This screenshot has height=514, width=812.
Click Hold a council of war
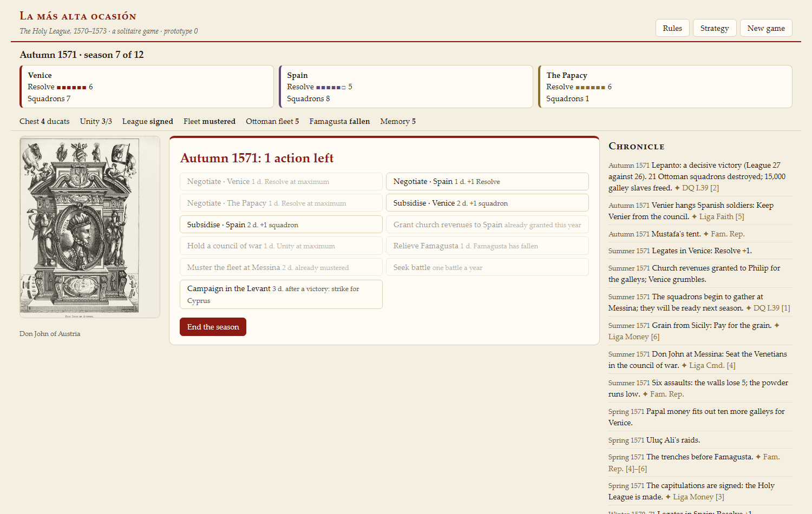(281, 246)
